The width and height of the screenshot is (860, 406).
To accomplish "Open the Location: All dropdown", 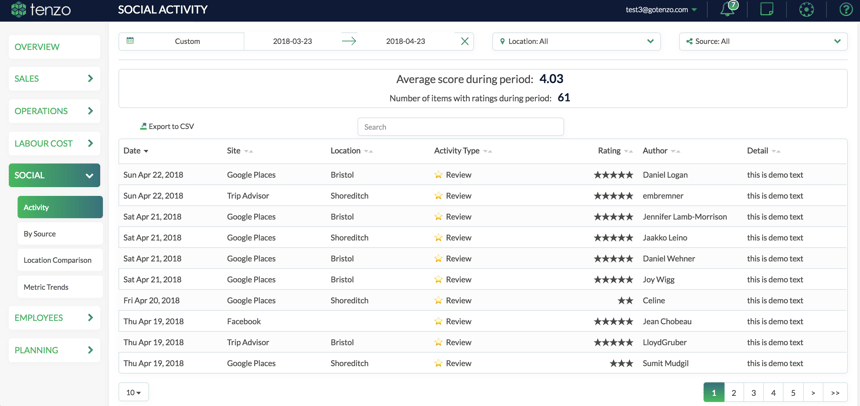I will 576,41.
